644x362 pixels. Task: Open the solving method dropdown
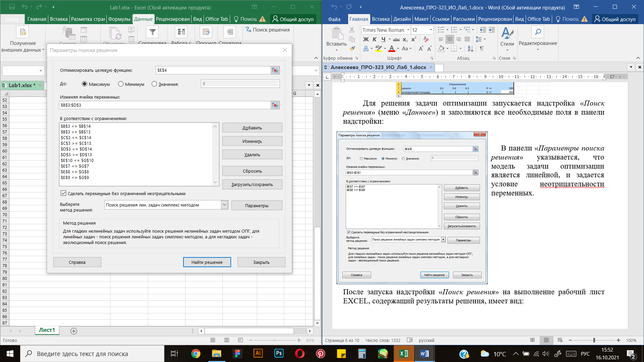point(225,205)
